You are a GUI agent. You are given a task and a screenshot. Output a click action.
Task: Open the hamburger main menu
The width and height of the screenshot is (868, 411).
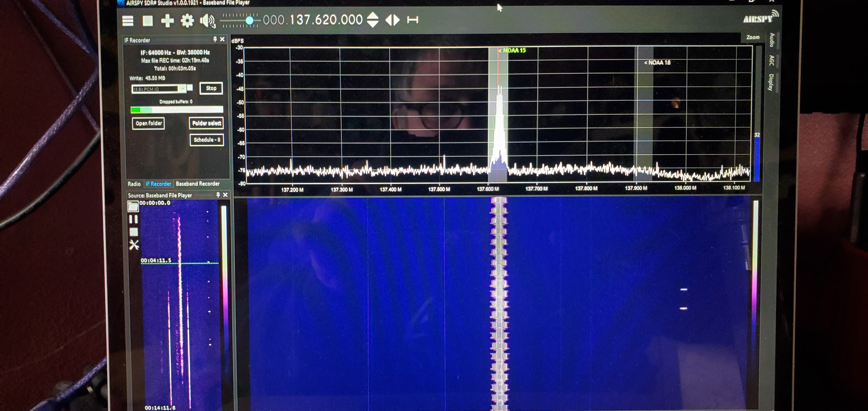[128, 21]
